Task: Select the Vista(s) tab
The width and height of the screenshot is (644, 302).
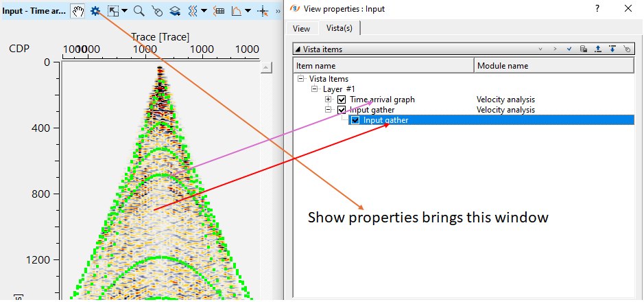Action: (x=339, y=29)
